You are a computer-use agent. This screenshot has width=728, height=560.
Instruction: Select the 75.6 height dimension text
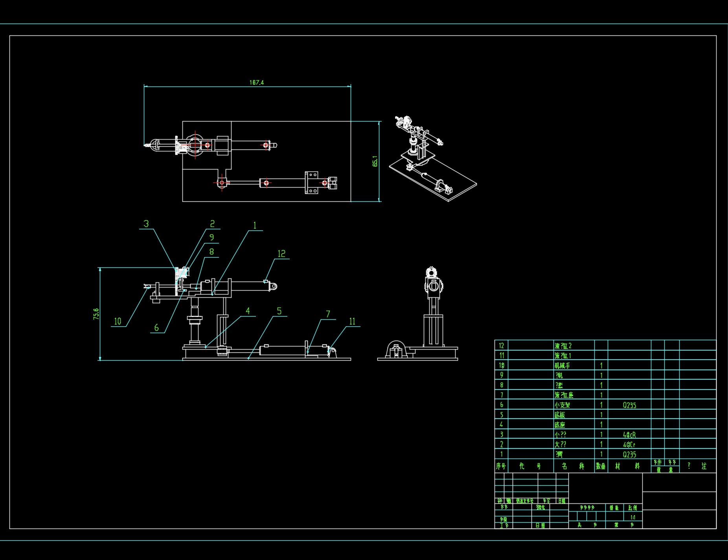[96, 314]
